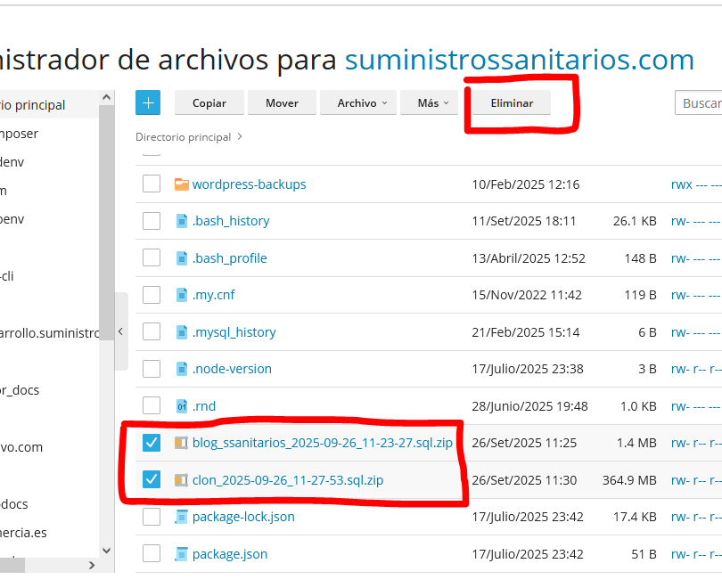
Task: Uncheck the clon sql.zip file checkbox
Action: [x=152, y=480]
